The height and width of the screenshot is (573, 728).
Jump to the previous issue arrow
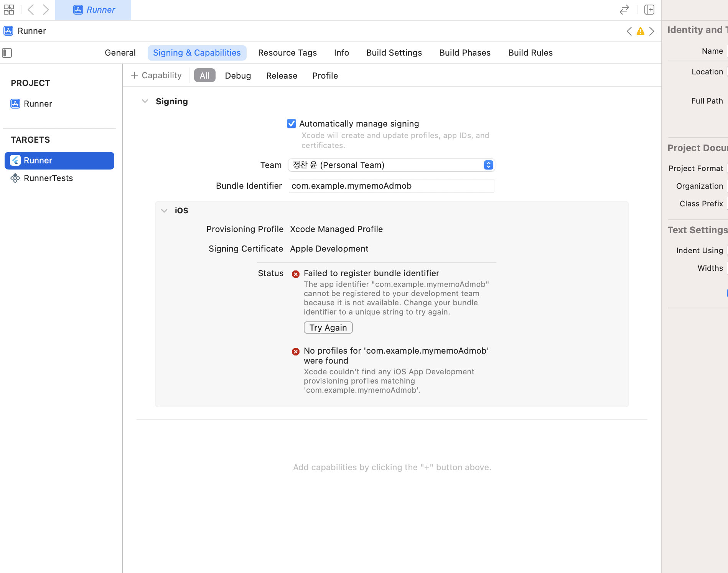(x=629, y=31)
